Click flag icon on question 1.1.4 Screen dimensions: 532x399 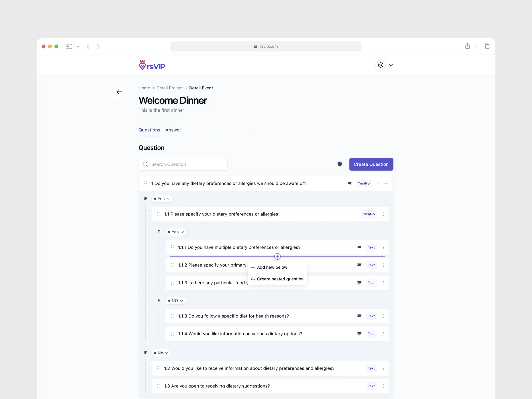tap(359, 334)
